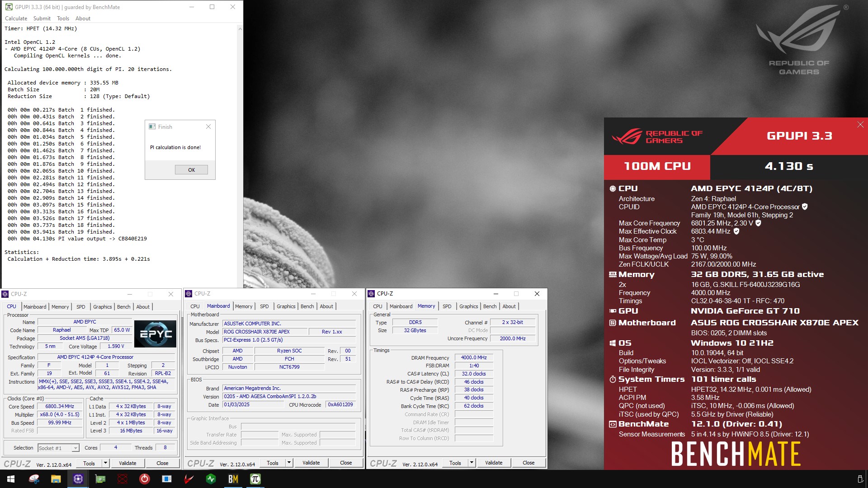Expand Tools arrow in Memory CPU-Z window
The height and width of the screenshot is (488, 868).
[472, 463]
